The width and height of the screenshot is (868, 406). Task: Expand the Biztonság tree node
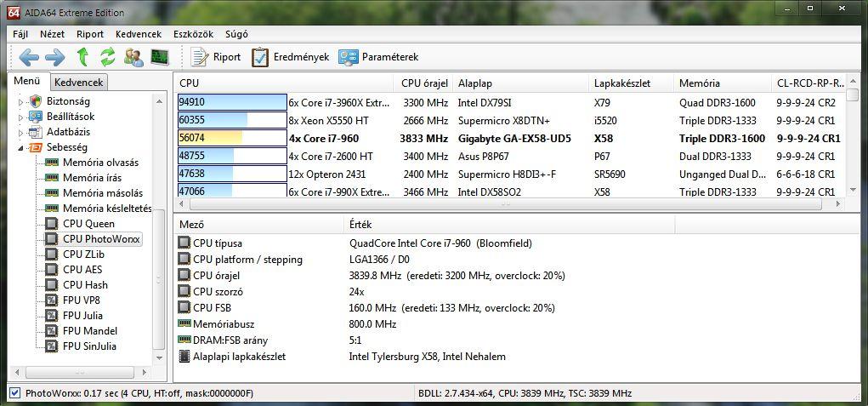coord(21,102)
